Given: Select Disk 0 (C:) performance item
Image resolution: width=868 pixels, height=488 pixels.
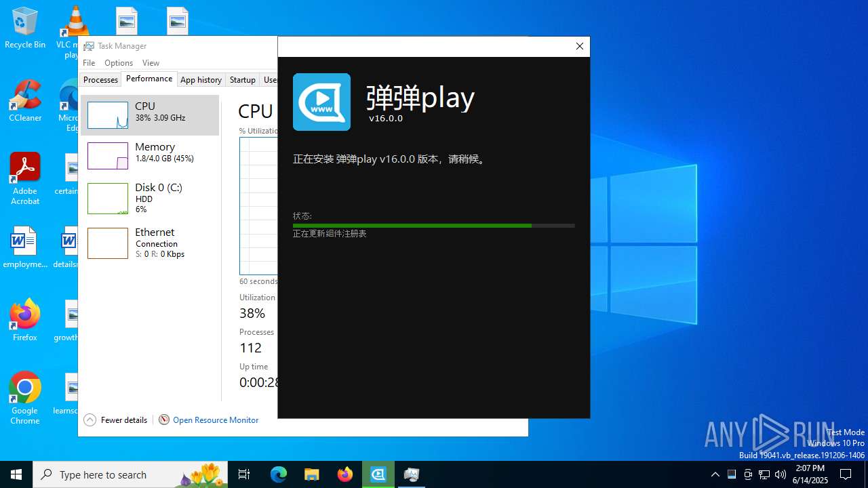Looking at the screenshot, I should pyautogui.click(x=150, y=198).
